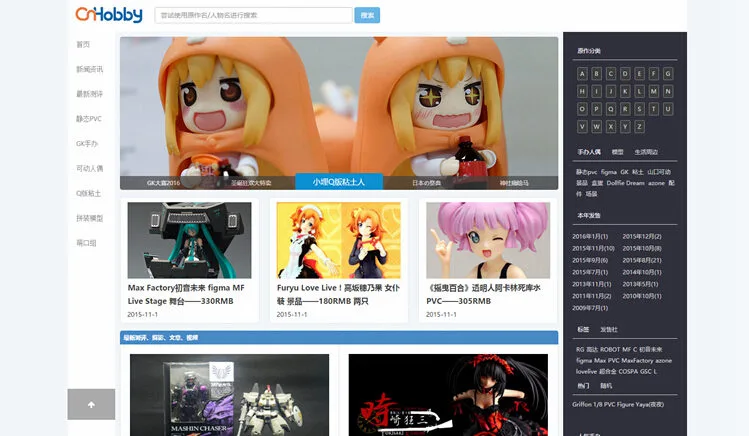Filter by letter C
749x436 pixels.
coord(610,74)
